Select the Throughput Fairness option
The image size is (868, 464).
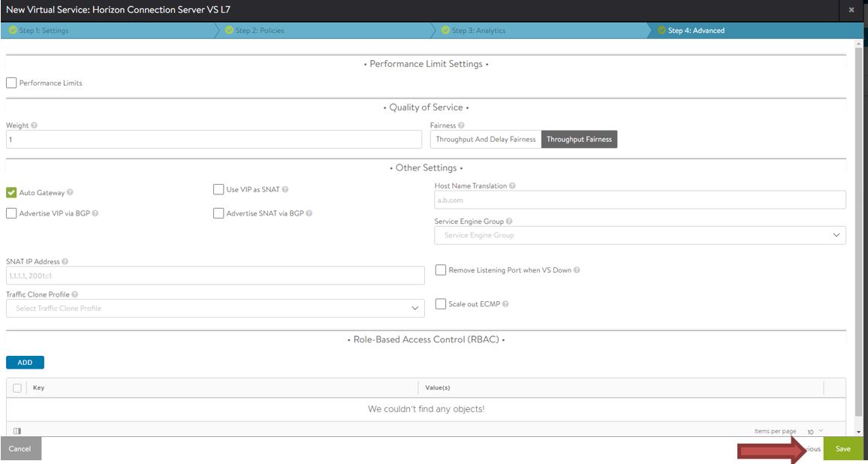[579, 140]
